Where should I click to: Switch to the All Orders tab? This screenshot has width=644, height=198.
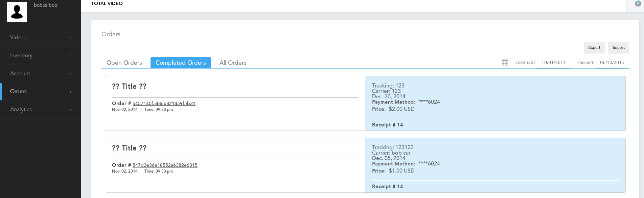pyautogui.click(x=233, y=63)
